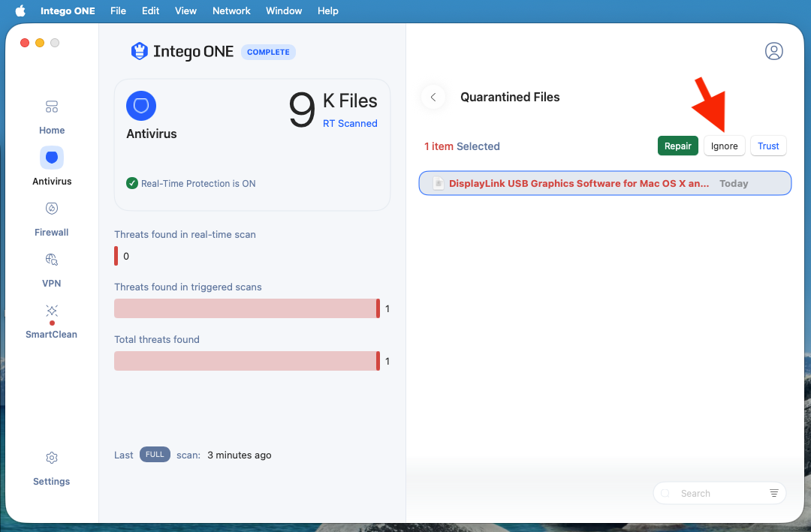
Task: Go back using the chevron next to Quarantined Files
Action: (x=433, y=98)
